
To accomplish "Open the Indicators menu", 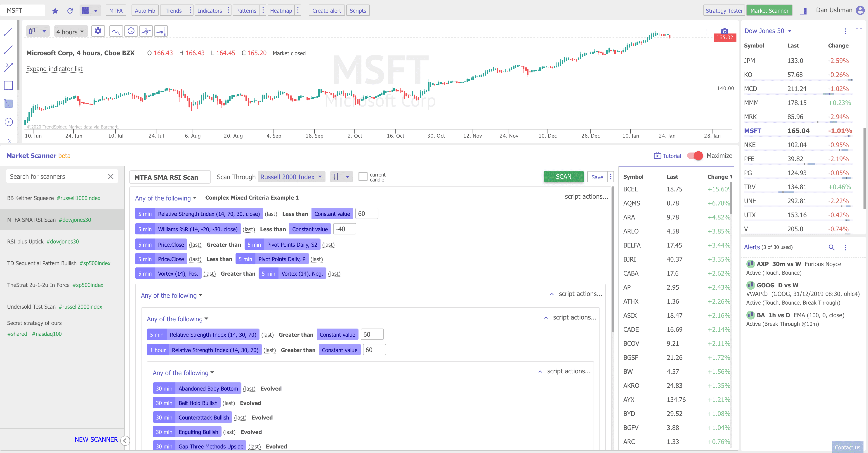I will pyautogui.click(x=210, y=10).
